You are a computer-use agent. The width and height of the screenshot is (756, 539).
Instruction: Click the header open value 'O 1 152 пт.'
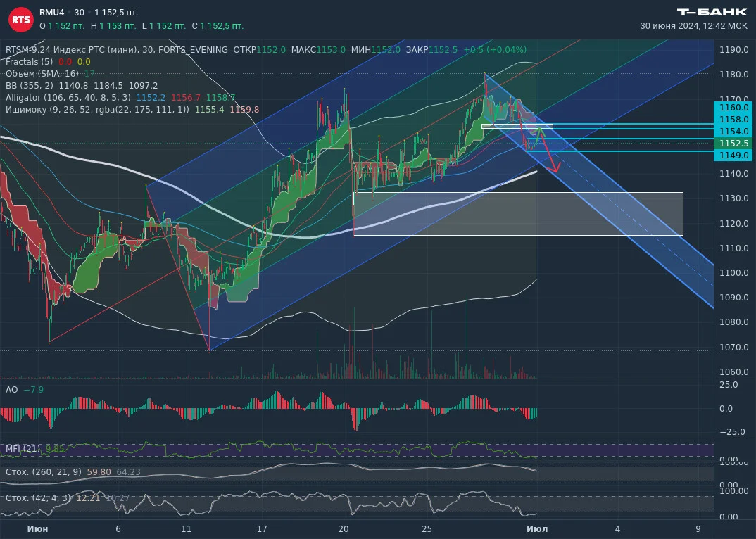(x=62, y=26)
